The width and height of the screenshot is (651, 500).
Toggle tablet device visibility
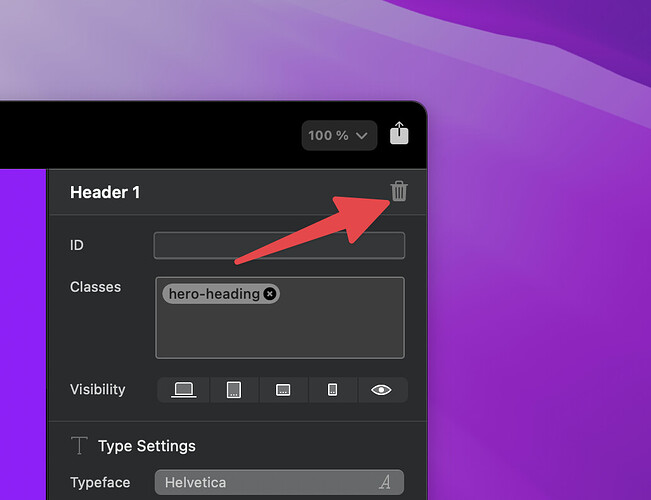pos(233,389)
